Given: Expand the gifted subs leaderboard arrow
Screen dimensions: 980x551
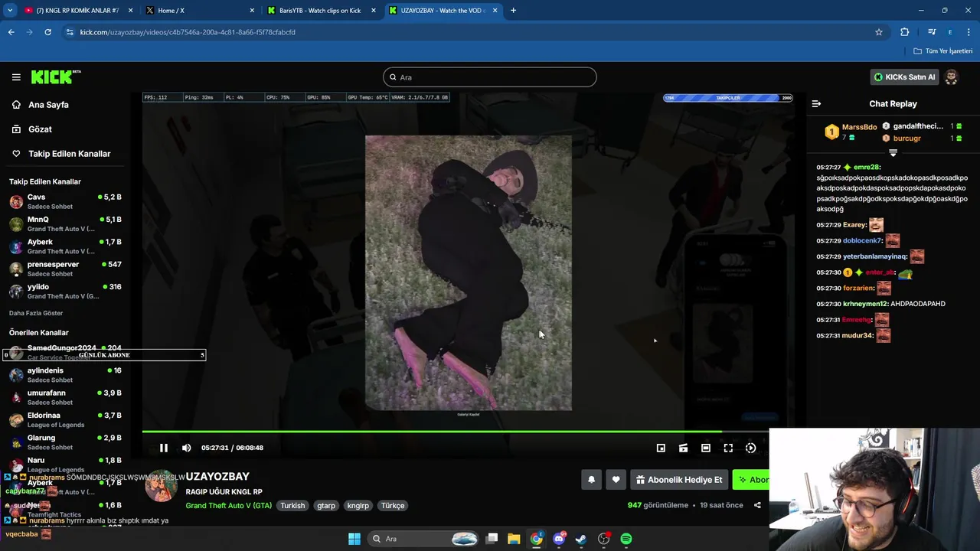Looking at the screenshot, I should point(893,153).
